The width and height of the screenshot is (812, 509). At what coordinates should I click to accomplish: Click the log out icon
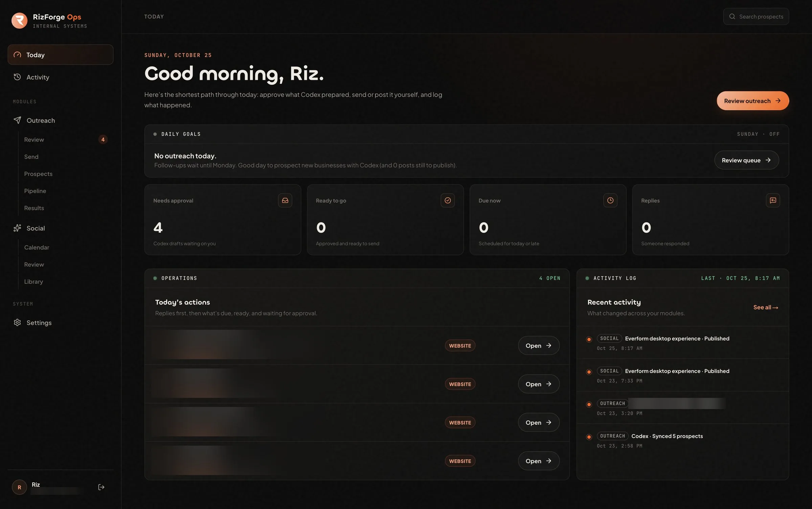point(101,487)
